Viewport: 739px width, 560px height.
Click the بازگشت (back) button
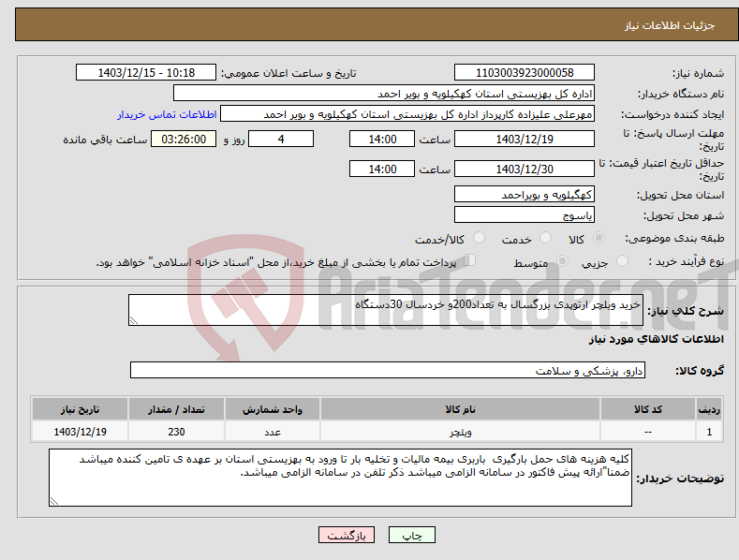(x=347, y=535)
